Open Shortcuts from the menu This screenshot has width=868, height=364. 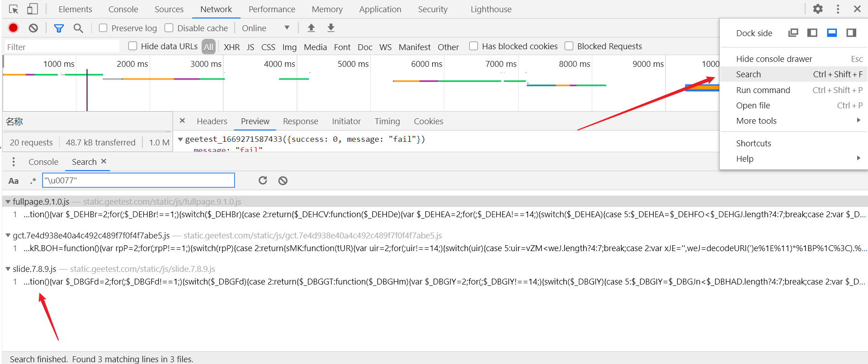point(793,143)
